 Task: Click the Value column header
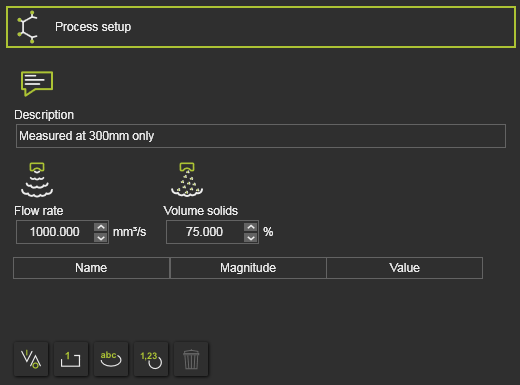click(404, 268)
